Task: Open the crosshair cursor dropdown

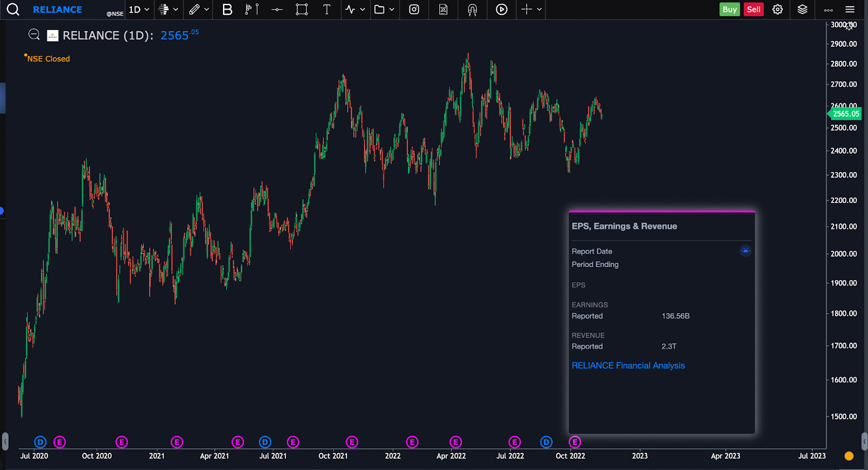Action: click(532, 9)
